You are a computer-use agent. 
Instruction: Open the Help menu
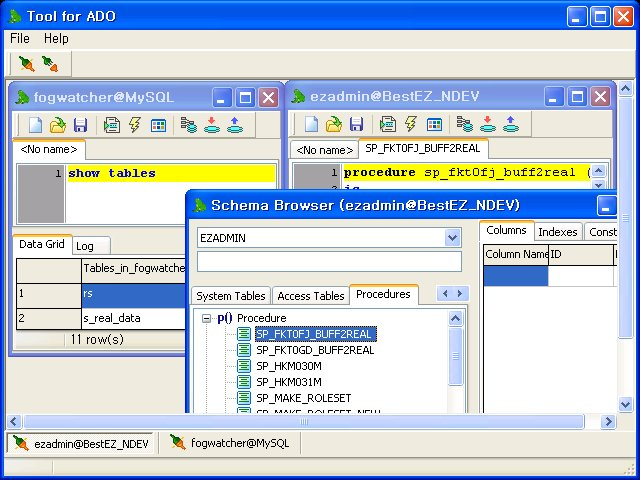56,38
